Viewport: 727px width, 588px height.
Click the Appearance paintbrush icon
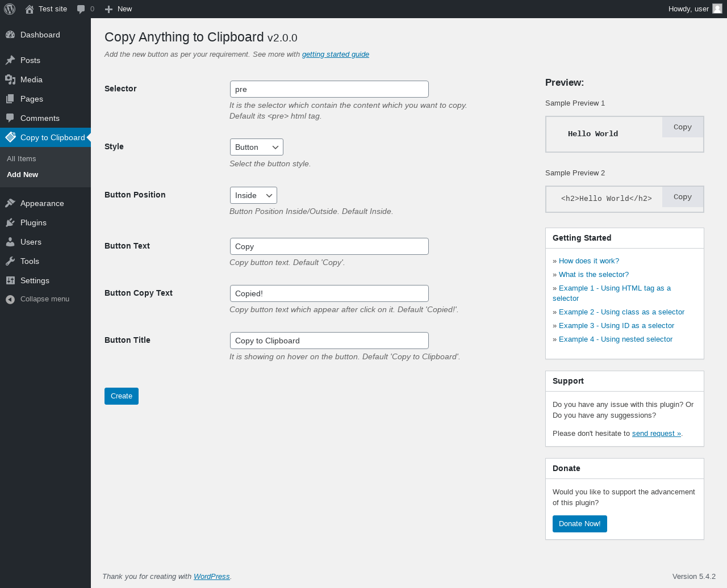[x=10, y=203]
